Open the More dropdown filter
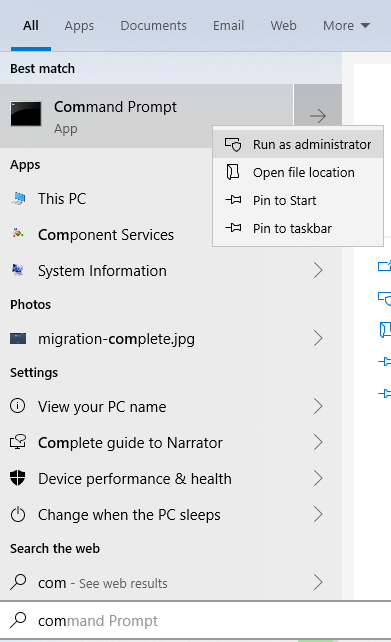 pyautogui.click(x=346, y=25)
